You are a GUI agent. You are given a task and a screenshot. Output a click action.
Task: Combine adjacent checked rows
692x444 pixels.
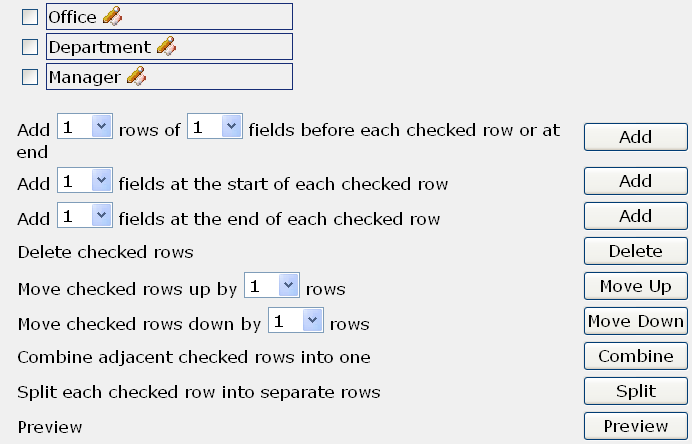point(635,356)
